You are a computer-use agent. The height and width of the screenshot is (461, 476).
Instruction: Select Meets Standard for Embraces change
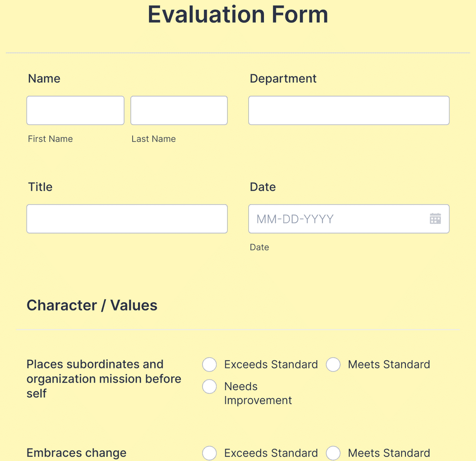pos(333,453)
